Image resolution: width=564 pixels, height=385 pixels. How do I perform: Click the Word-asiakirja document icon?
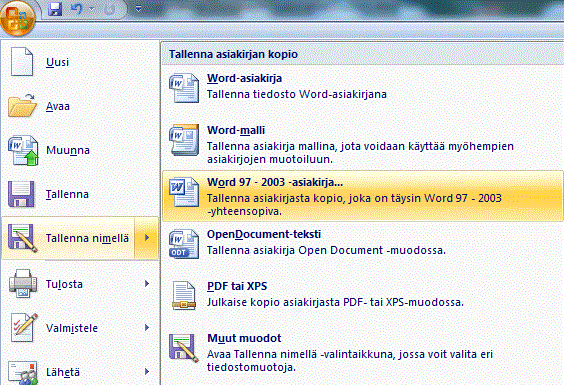click(184, 88)
